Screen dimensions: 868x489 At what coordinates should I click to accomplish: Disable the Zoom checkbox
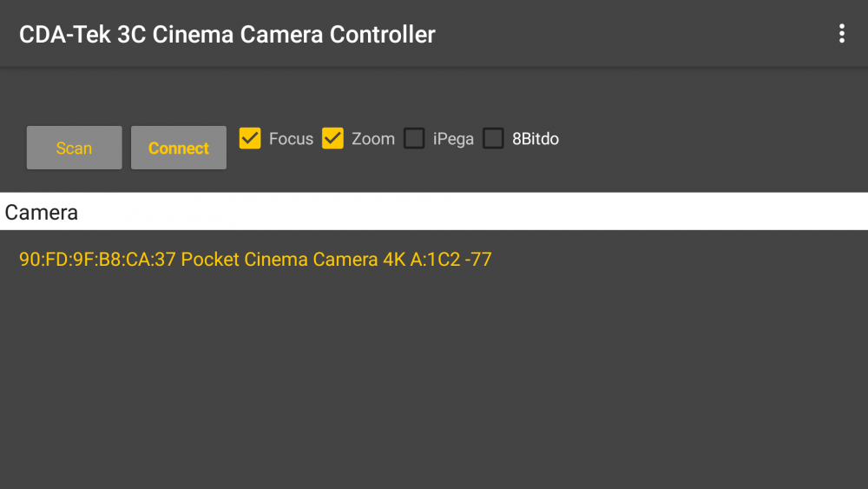click(x=332, y=138)
